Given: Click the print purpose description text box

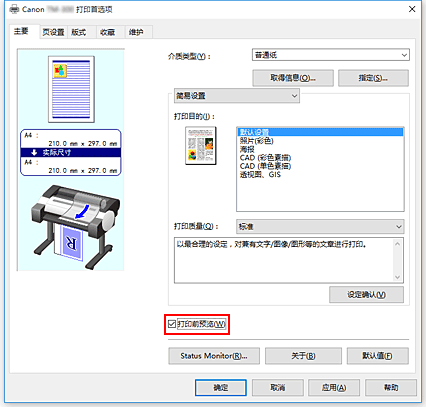Looking at the screenshot, I should (x=289, y=260).
